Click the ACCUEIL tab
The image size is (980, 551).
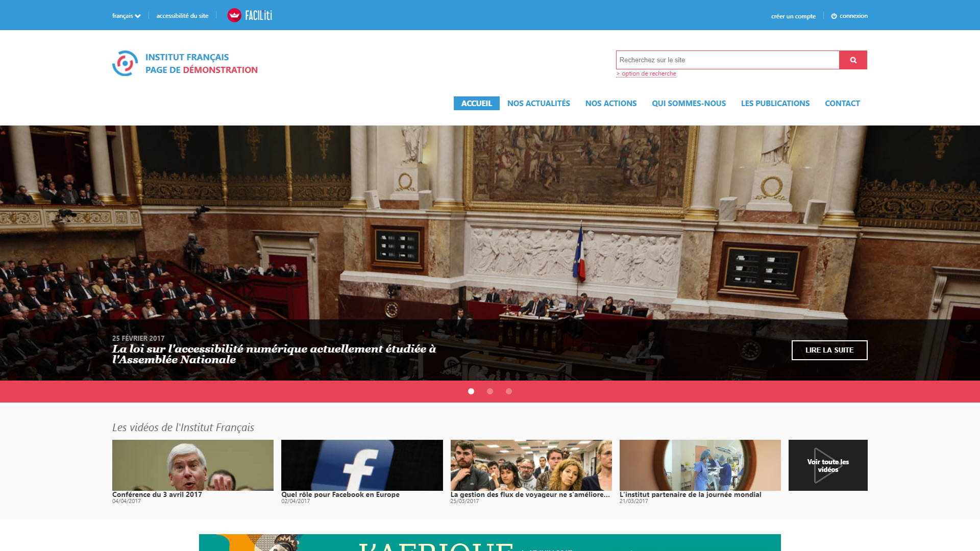point(477,103)
